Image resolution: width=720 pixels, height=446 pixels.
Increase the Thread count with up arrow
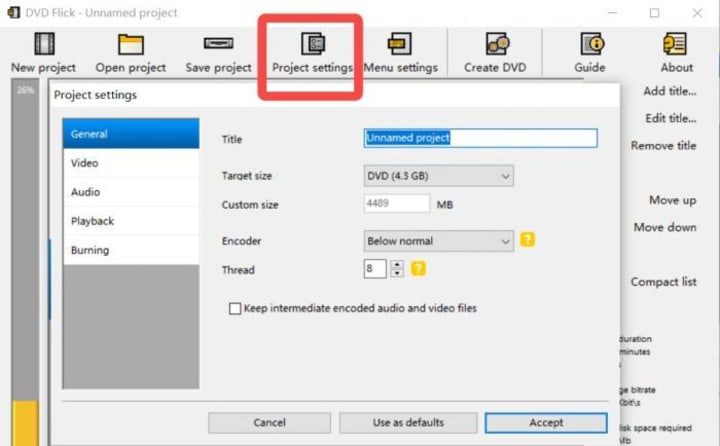coord(397,264)
